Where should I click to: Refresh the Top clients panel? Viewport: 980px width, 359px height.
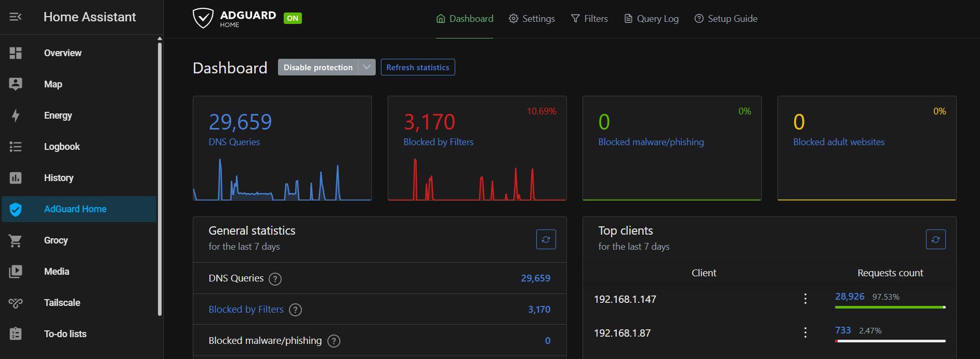(x=936, y=239)
